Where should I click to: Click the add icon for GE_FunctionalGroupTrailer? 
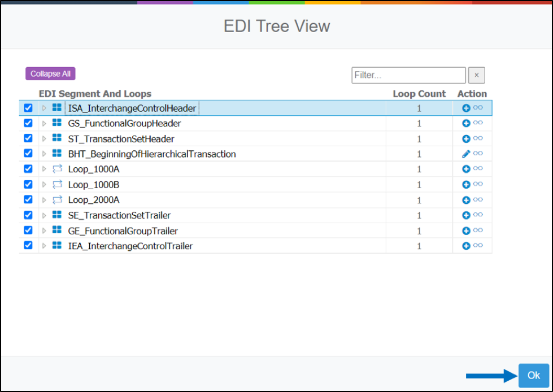click(x=466, y=231)
